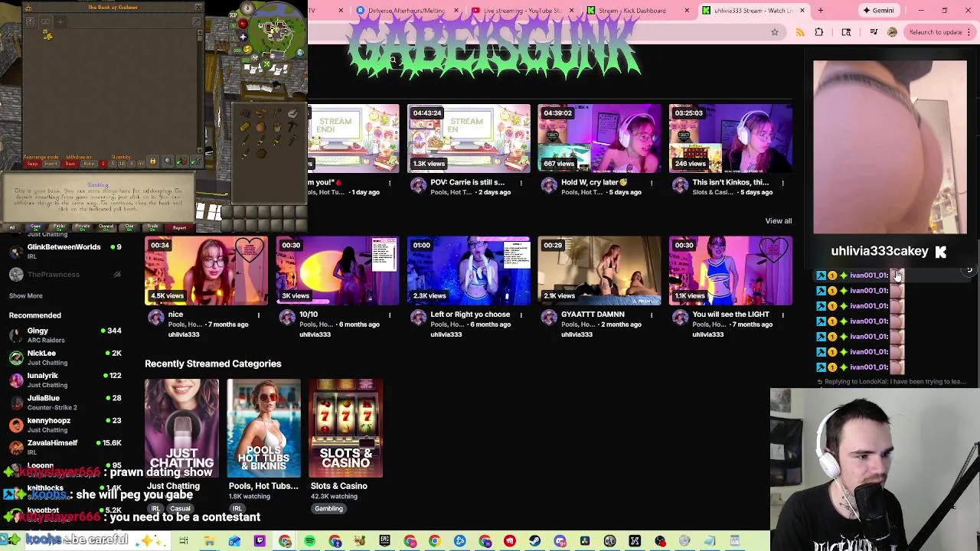Open options for 'You will see the LIGHT' clip
This screenshot has width=980, height=551.
(x=782, y=315)
